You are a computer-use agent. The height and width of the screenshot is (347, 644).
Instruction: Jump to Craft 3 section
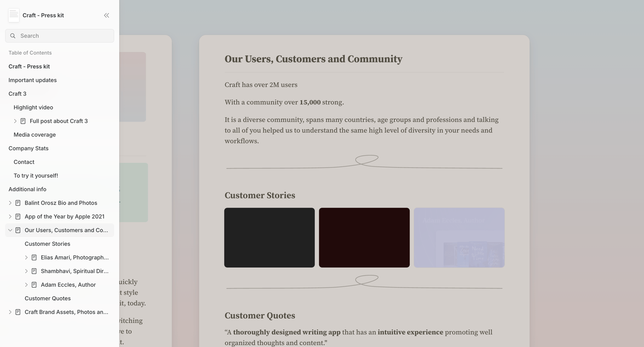tap(17, 94)
